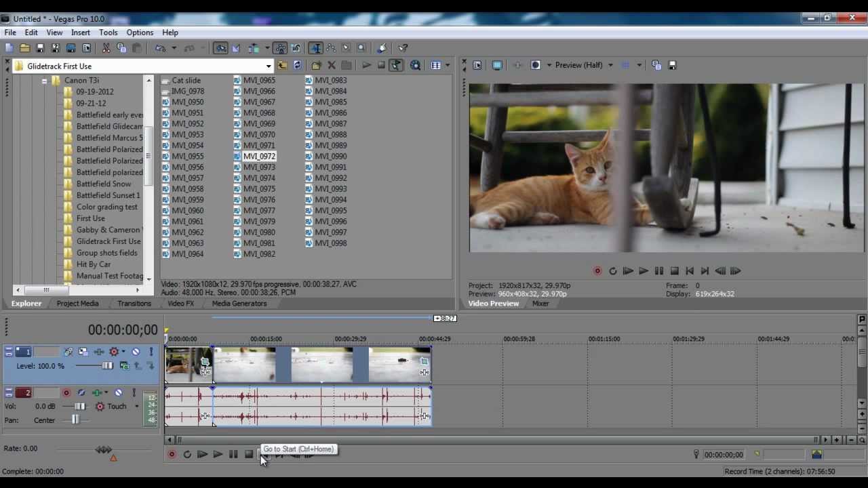868x488 pixels.
Task: Click the Undo arrow icon
Action: pos(160,48)
